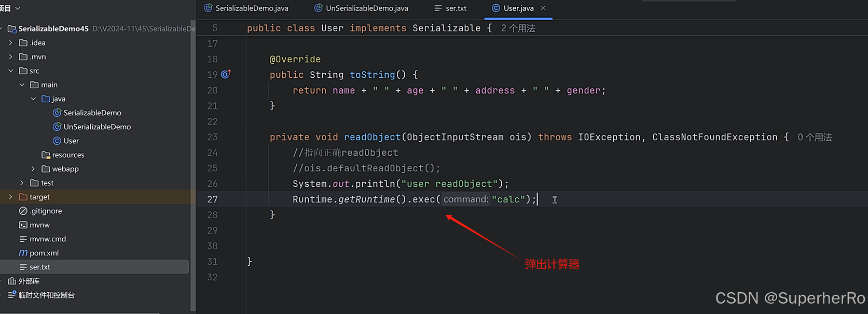Click the .gitignore file icon
Image resolution: width=868 pixels, height=314 pixels.
click(23, 211)
